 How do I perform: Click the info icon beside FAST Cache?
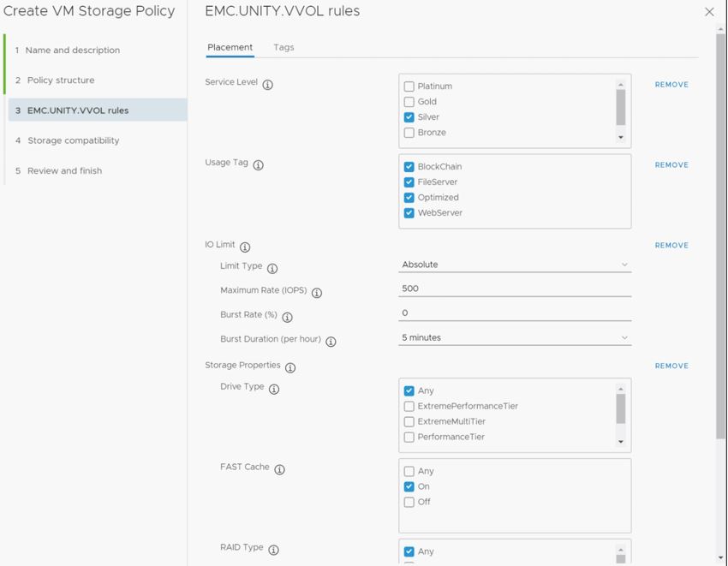pos(279,469)
